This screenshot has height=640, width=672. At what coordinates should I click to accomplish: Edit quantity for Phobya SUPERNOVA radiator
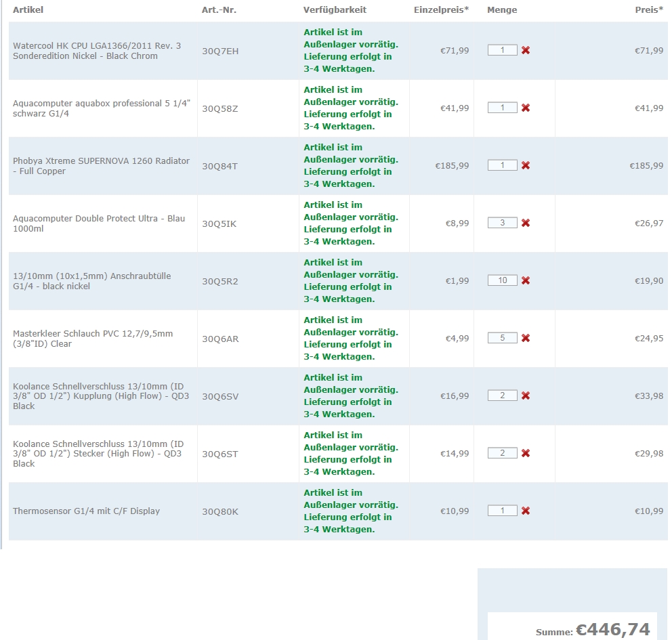click(502, 165)
